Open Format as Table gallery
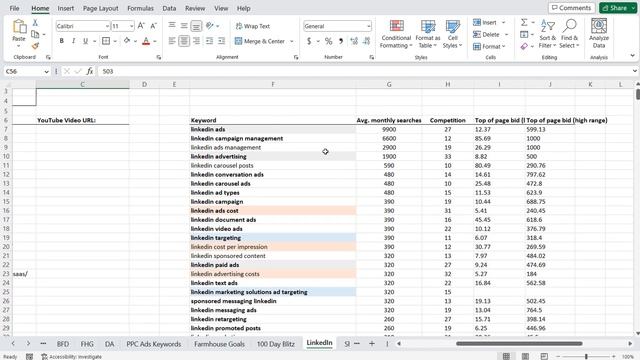The height and width of the screenshot is (360, 640). tap(428, 34)
